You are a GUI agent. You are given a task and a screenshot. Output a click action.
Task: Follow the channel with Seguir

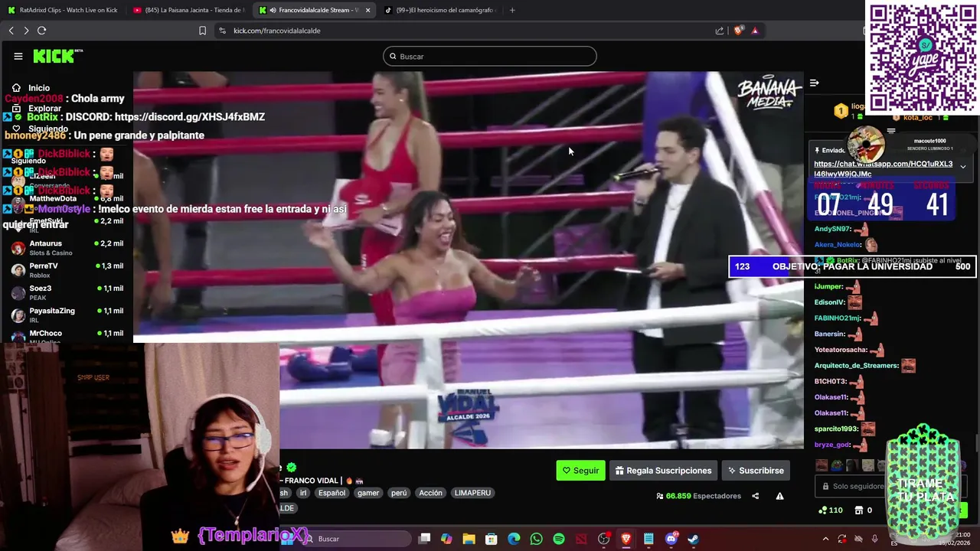click(580, 471)
